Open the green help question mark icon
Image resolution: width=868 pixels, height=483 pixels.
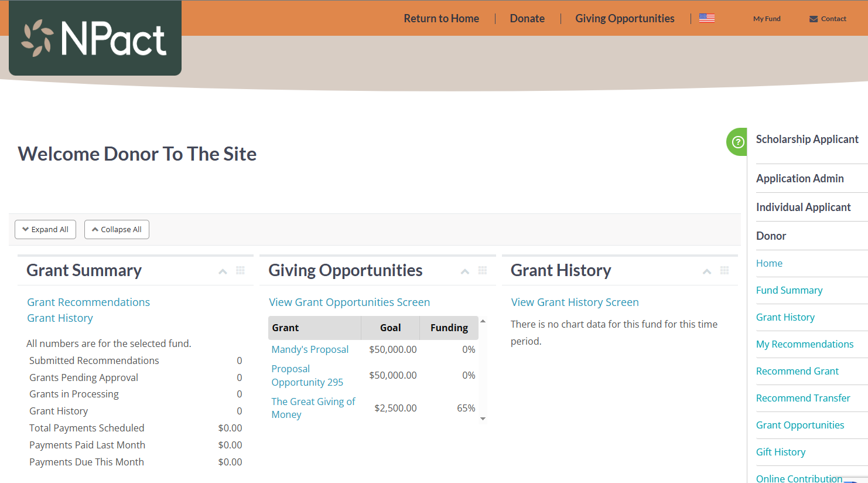point(737,142)
